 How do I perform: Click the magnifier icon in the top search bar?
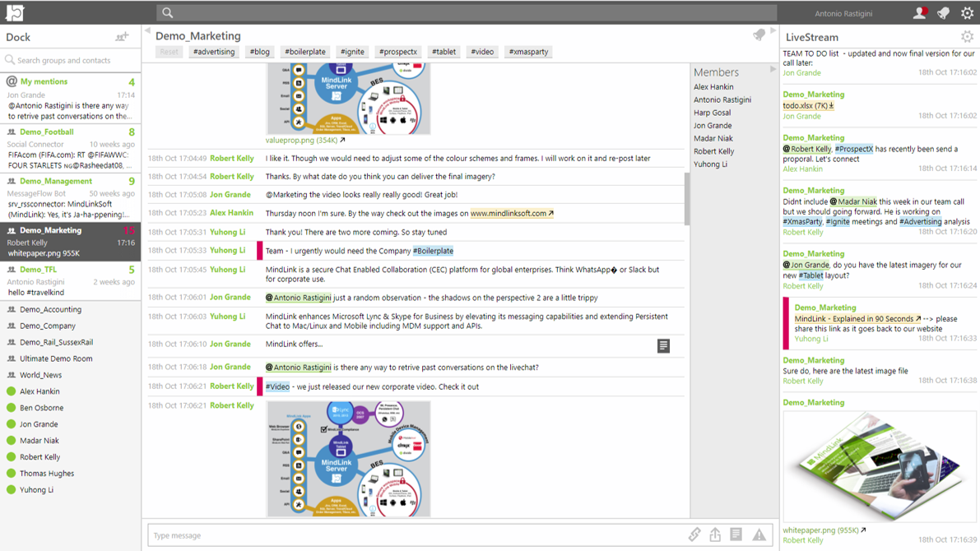tap(168, 12)
